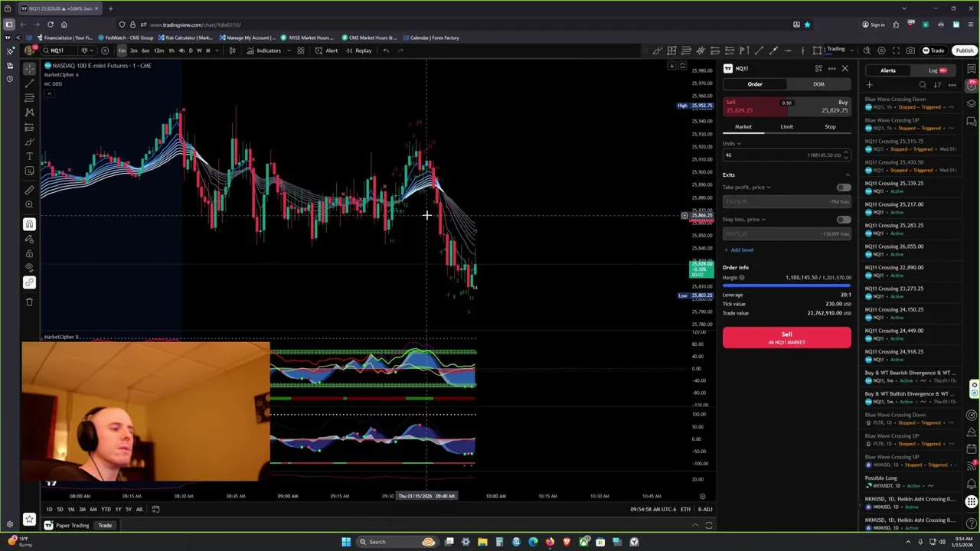Viewport: 980px width, 551px height.
Task: Add a symbol to compare with plus icon
Action: [104, 51]
